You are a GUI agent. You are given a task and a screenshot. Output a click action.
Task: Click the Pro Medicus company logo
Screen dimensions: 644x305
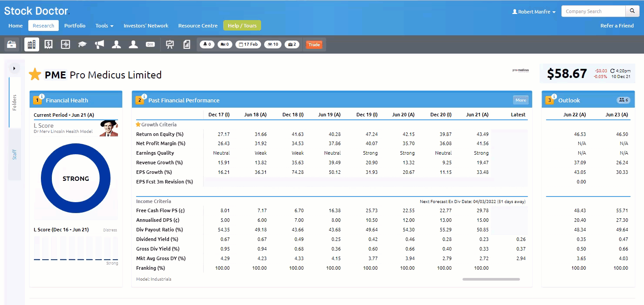(520, 70)
